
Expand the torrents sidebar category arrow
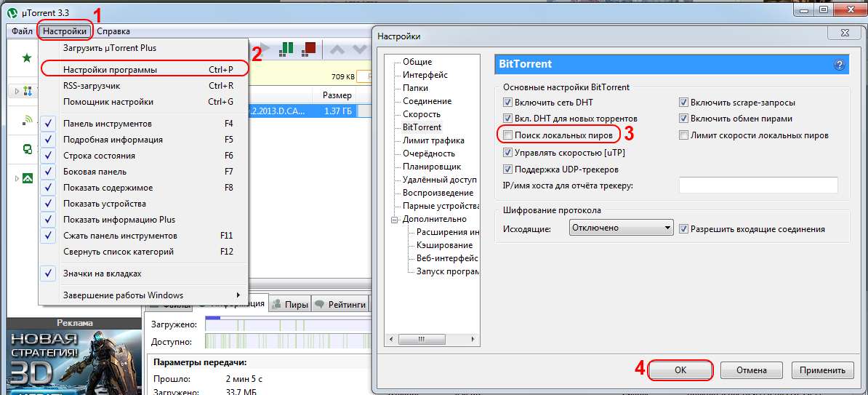click(17, 90)
